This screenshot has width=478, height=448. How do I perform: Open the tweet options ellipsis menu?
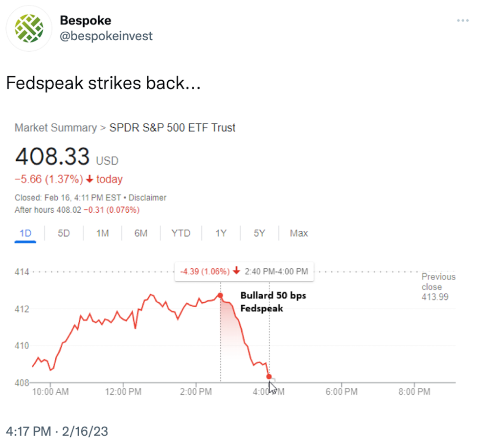[x=462, y=20]
